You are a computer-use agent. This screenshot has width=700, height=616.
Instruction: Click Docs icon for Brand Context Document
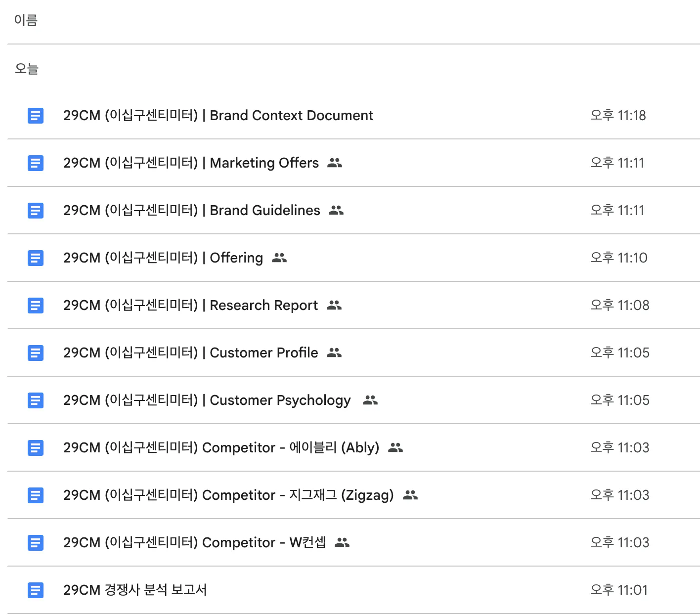(x=35, y=116)
